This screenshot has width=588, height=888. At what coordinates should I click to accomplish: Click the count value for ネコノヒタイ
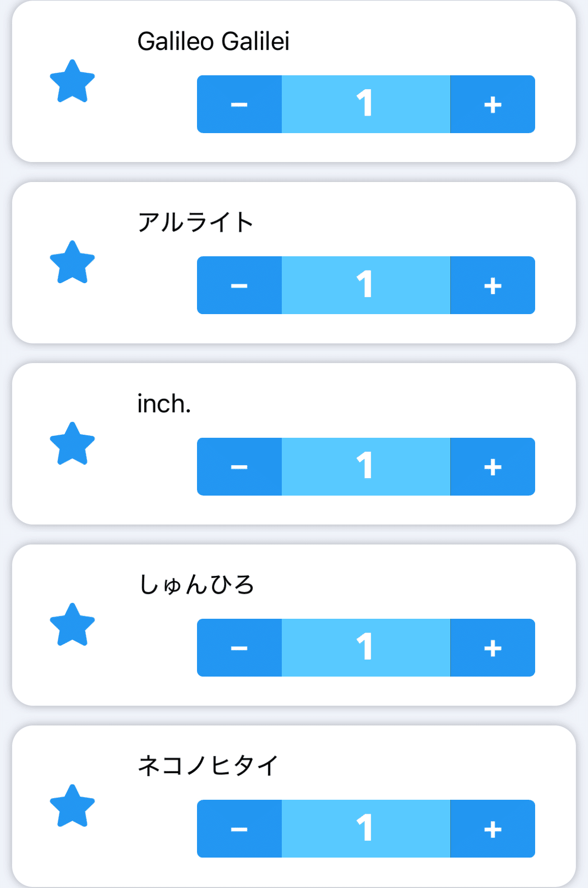366,829
